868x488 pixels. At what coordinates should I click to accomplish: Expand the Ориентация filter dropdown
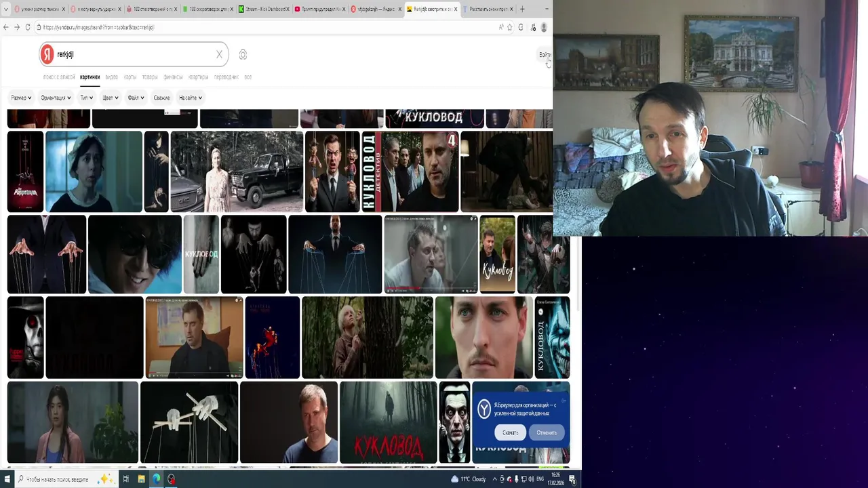pos(56,98)
